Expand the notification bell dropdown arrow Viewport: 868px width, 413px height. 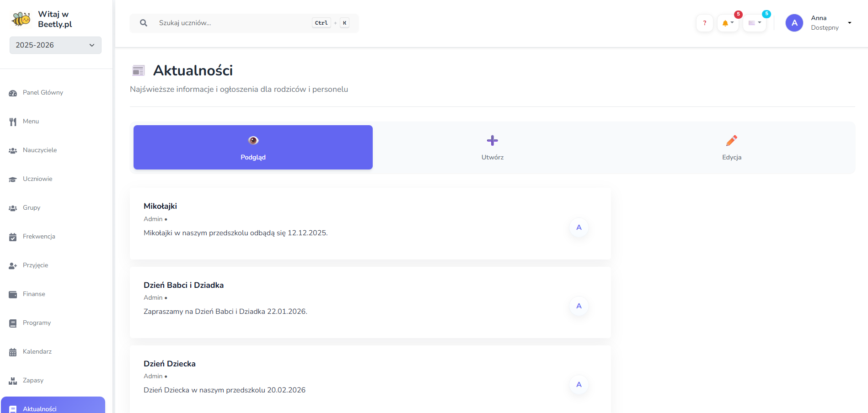coord(732,22)
